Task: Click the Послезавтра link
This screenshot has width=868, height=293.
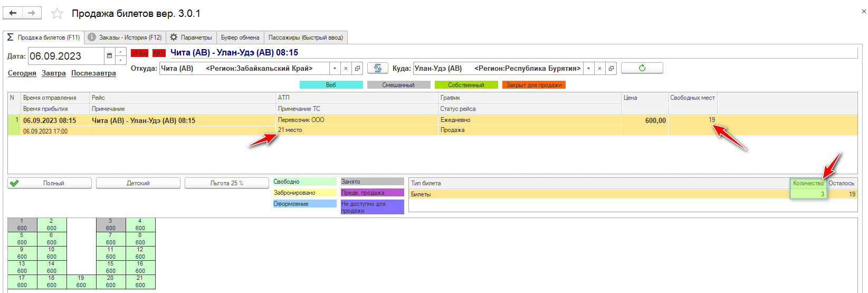Action: pos(93,73)
